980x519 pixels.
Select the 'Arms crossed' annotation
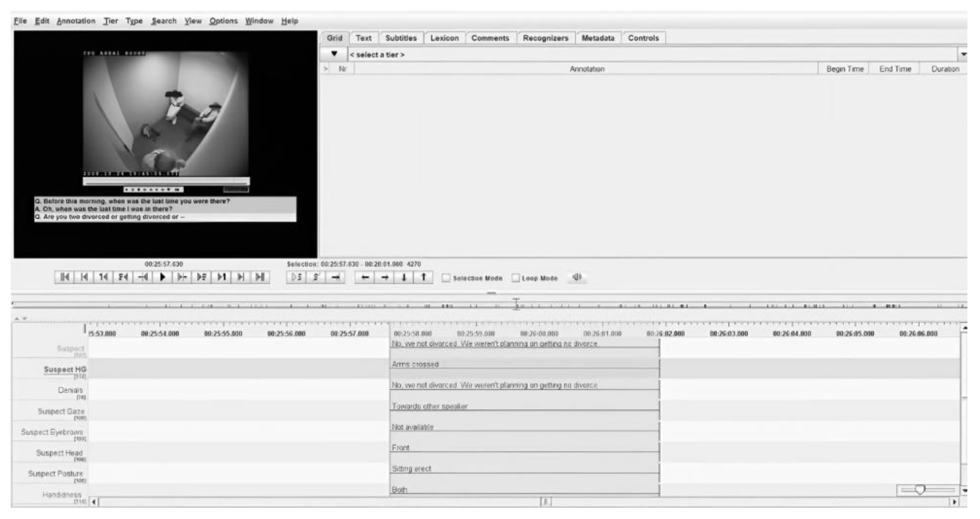(x=415, y=364)
